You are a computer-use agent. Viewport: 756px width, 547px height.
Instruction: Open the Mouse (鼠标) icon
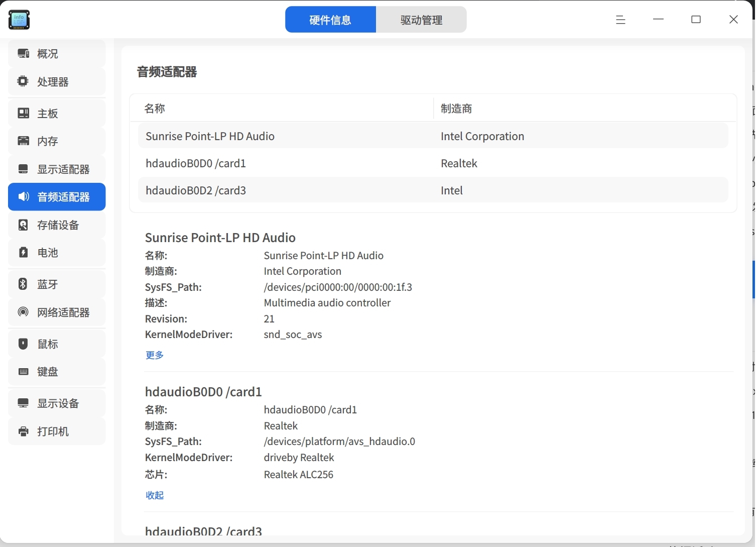(23, 344)
